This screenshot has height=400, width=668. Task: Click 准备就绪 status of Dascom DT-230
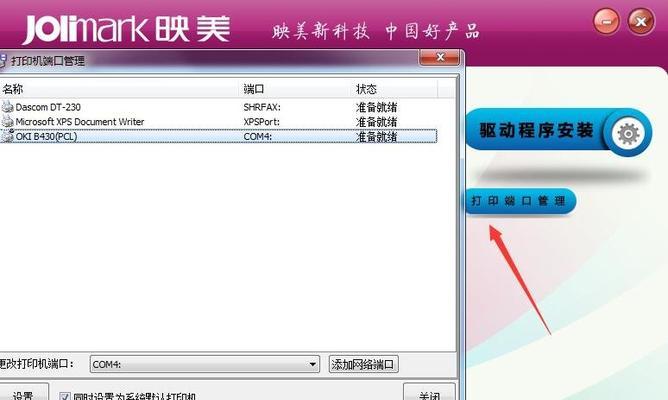tap(377, 107)
